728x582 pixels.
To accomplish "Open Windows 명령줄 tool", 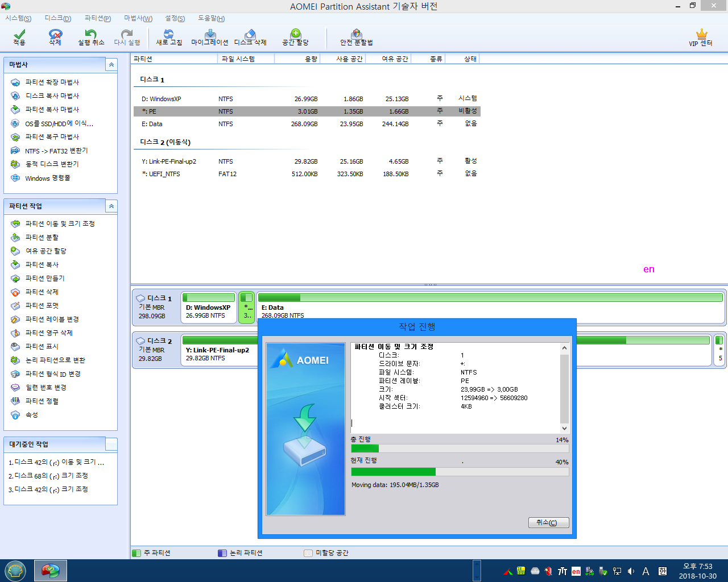I will pos(47,178).
